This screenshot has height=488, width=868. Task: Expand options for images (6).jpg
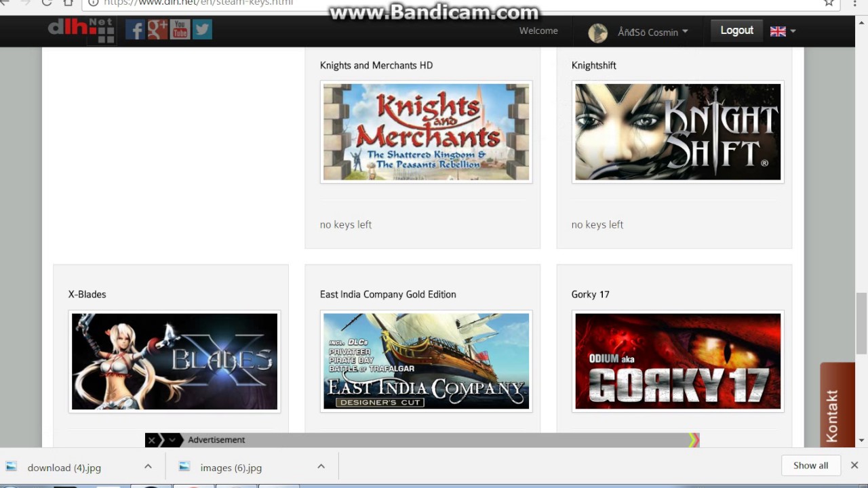321,466
